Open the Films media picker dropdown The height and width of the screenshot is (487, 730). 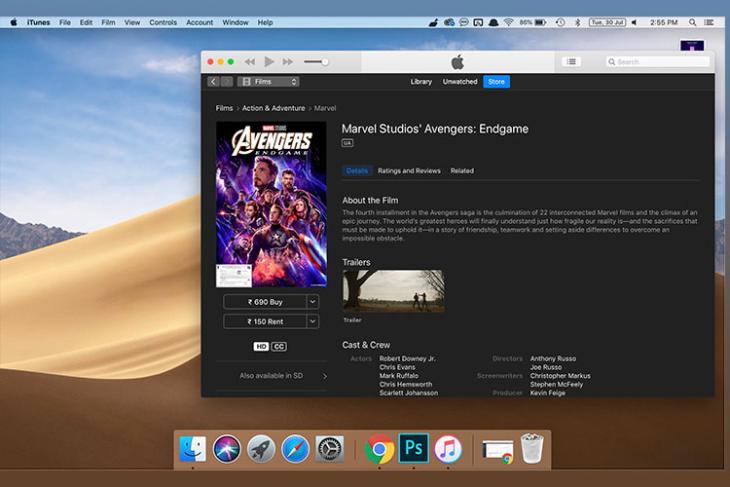click(x=268, y=81)
